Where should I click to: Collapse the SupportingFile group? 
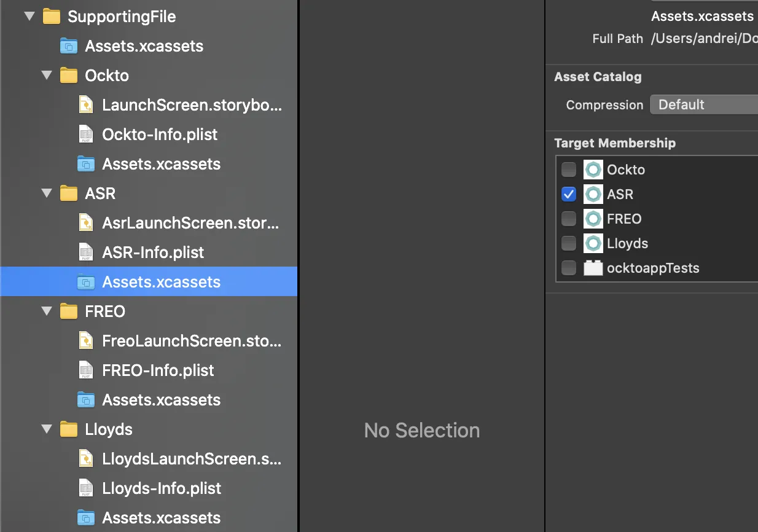pyautogui.click(x=29, y=17)
